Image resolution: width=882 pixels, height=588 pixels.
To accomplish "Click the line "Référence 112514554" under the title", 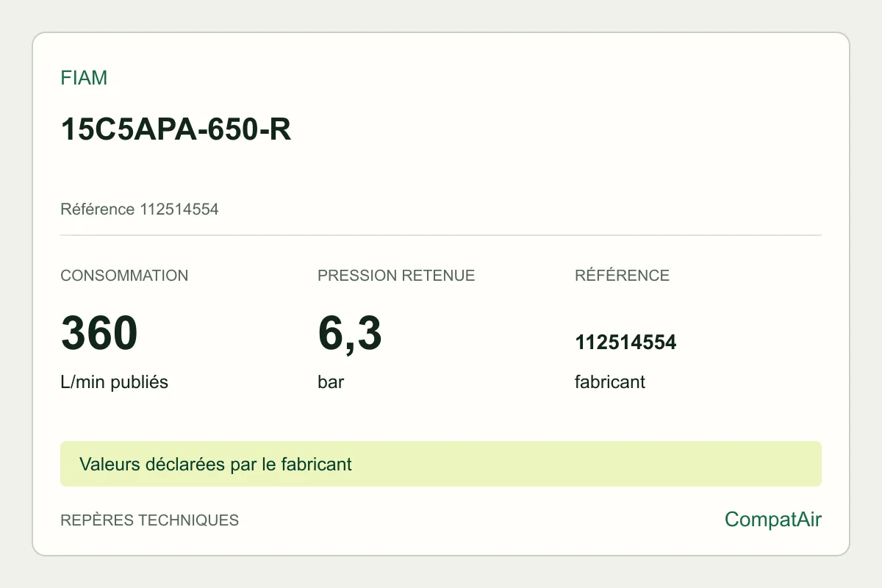I will 140,209.
